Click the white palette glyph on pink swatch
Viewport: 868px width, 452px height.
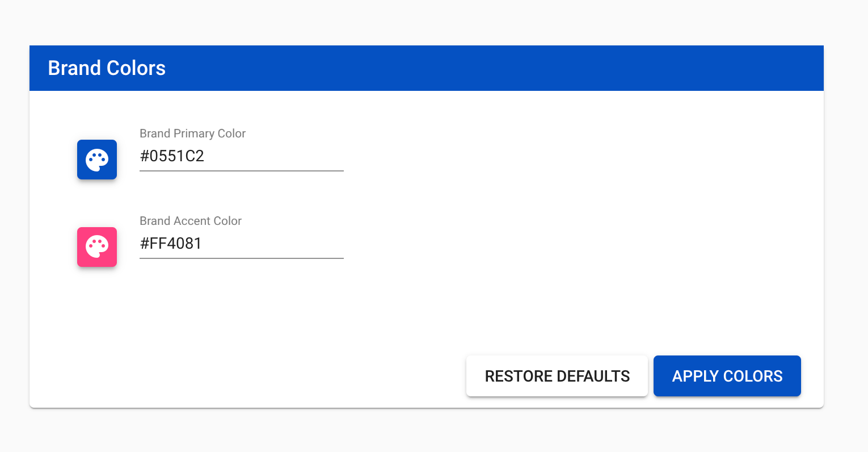97,247
